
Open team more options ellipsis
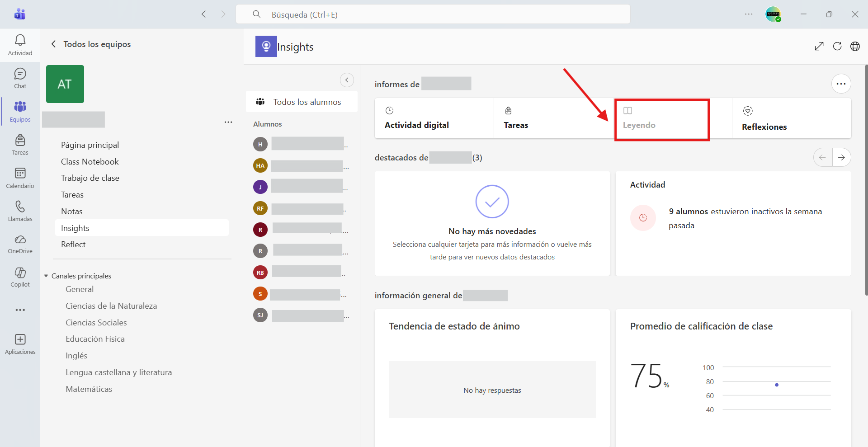[228, 122]
